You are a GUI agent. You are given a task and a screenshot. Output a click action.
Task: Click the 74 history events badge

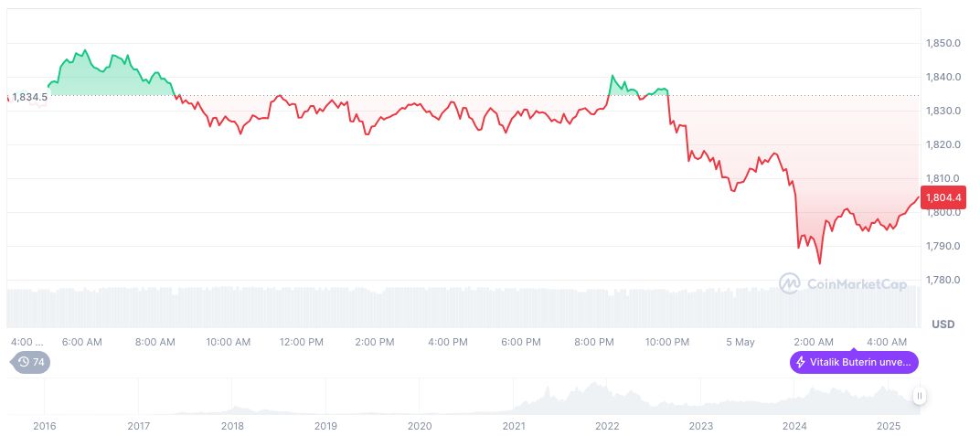(32, 362)
